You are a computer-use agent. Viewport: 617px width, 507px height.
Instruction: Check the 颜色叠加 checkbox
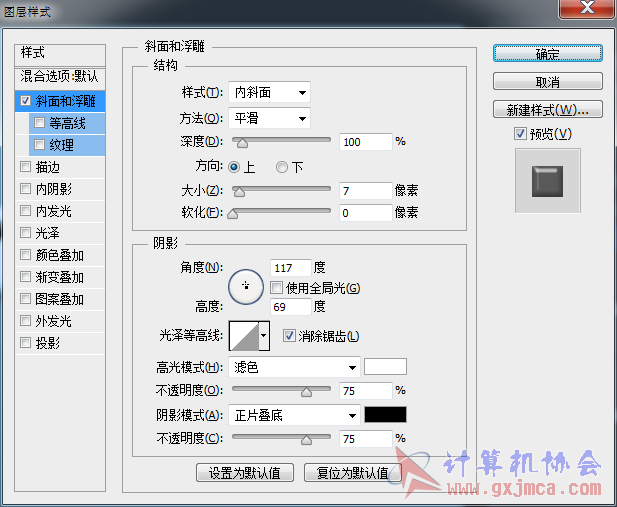(x=26, y=255)
